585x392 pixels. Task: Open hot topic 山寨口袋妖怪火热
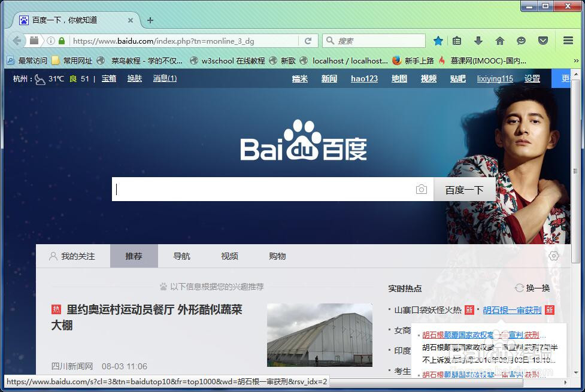pyautogui.click(x=428, y=310)
